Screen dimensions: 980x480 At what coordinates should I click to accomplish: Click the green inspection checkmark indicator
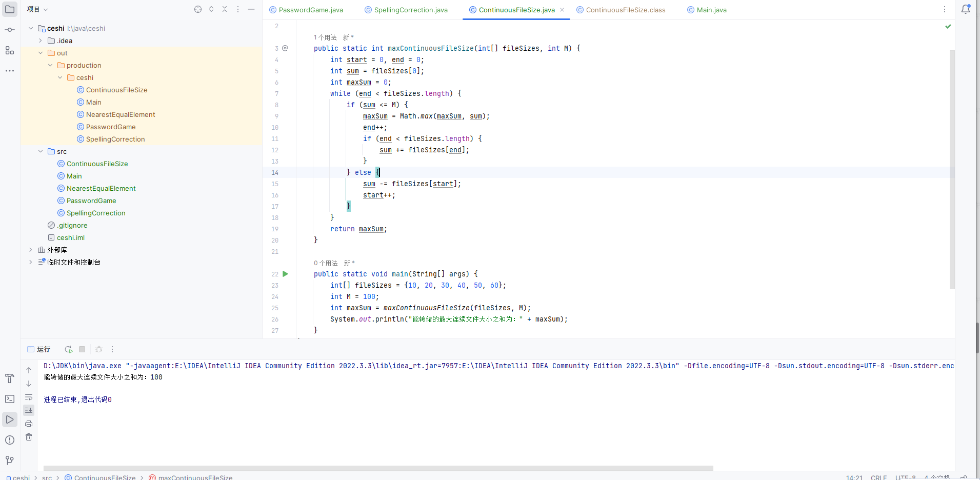tap(948, 26)
